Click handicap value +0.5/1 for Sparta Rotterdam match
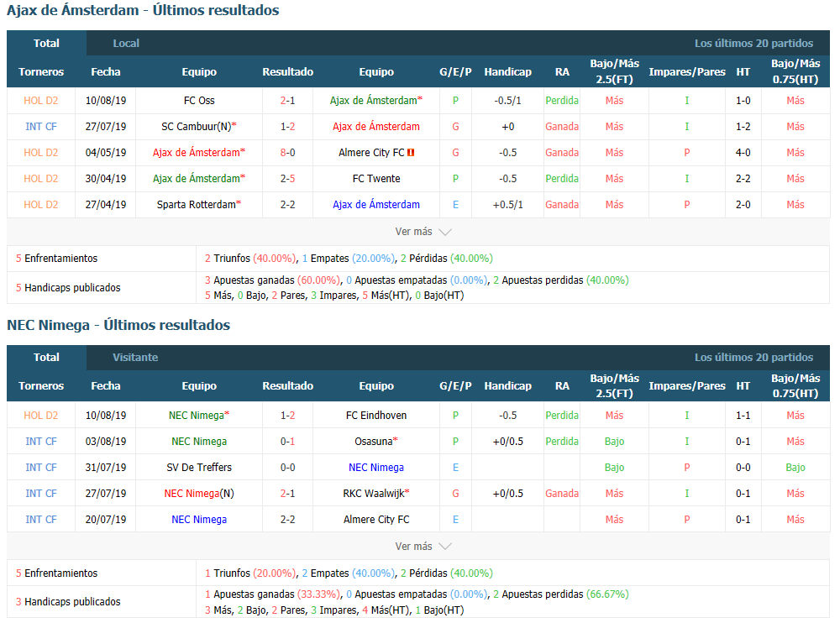Viewport: 840px width, 623px height. 508,205
